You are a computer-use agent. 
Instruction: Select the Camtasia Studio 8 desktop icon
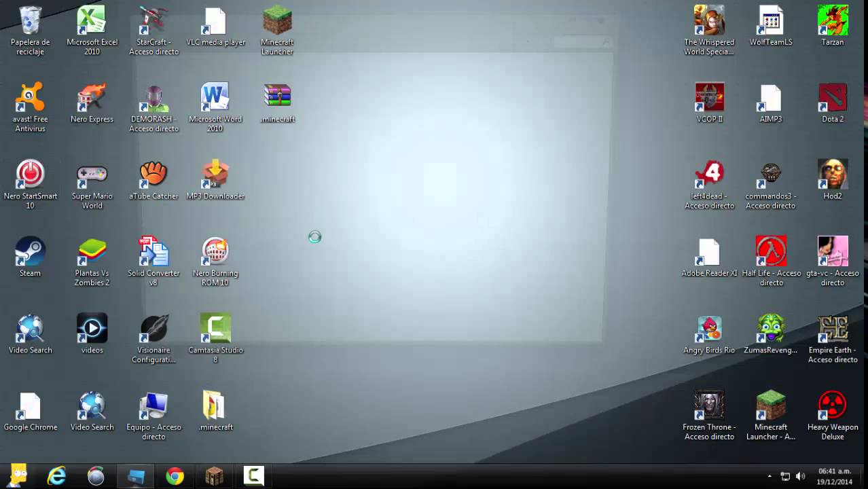(x=215, y=328)
